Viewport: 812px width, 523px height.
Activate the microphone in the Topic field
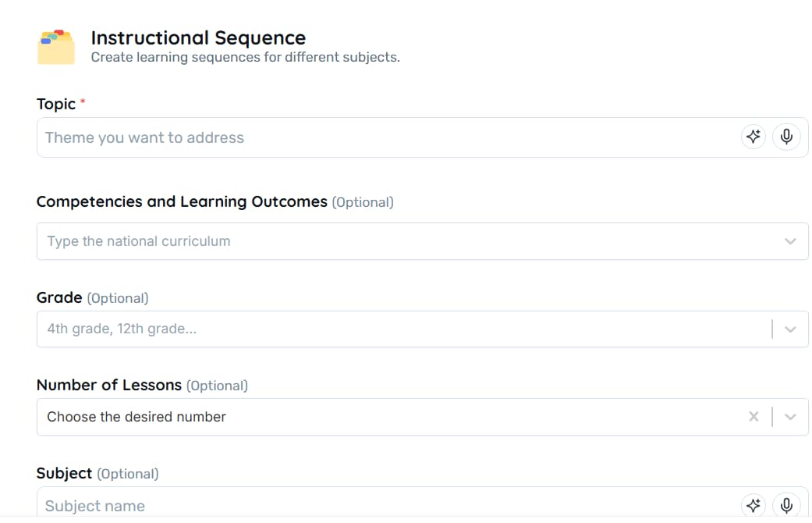[x=786, y=137]
